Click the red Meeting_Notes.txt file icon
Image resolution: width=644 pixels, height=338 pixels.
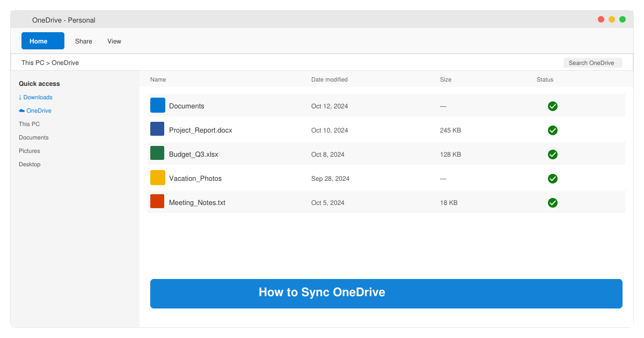(x=157, y=202)
